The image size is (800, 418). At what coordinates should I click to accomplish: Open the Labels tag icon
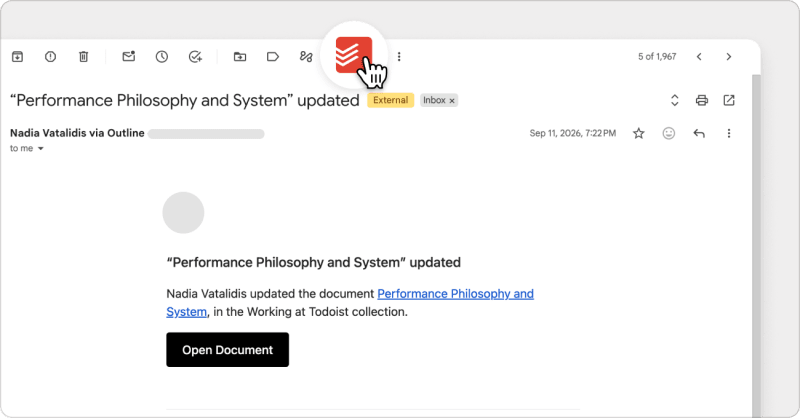pyautogui.click(x=273, y=57)
